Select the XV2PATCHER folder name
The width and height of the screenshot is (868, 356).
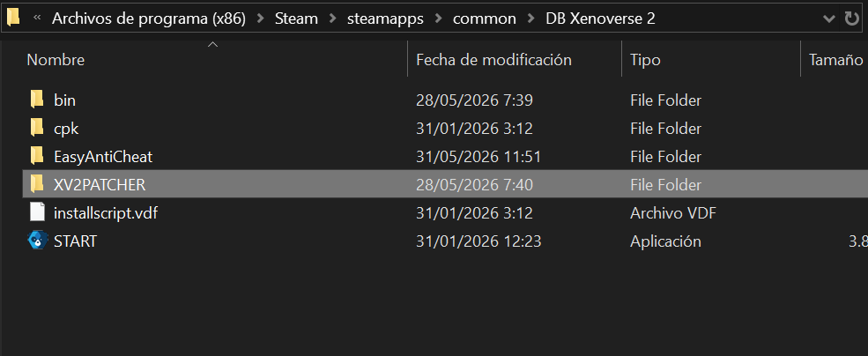[100, 185]
